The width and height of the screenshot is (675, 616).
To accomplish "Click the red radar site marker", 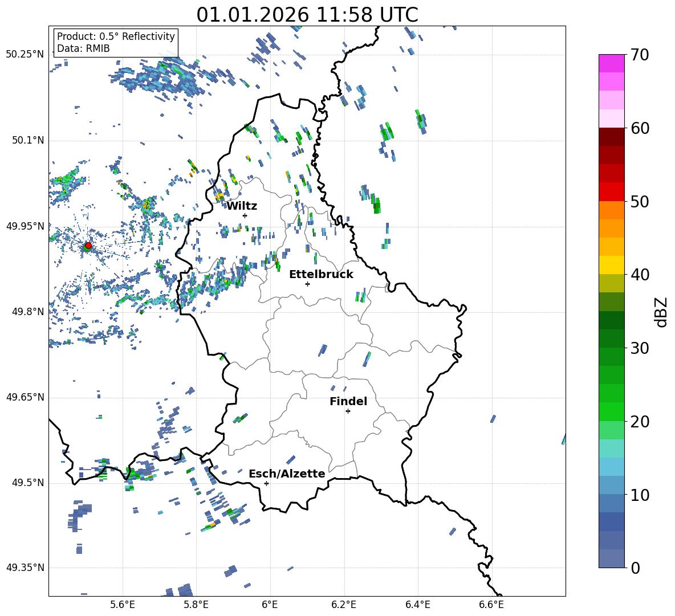I will 88,246.
